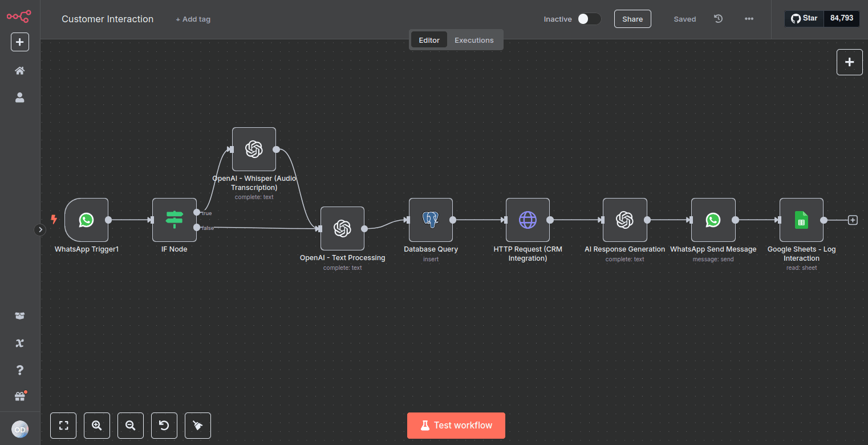Click the 'read: sheet' subtitle text
868x445 pixels.
(x=801, y=268)
